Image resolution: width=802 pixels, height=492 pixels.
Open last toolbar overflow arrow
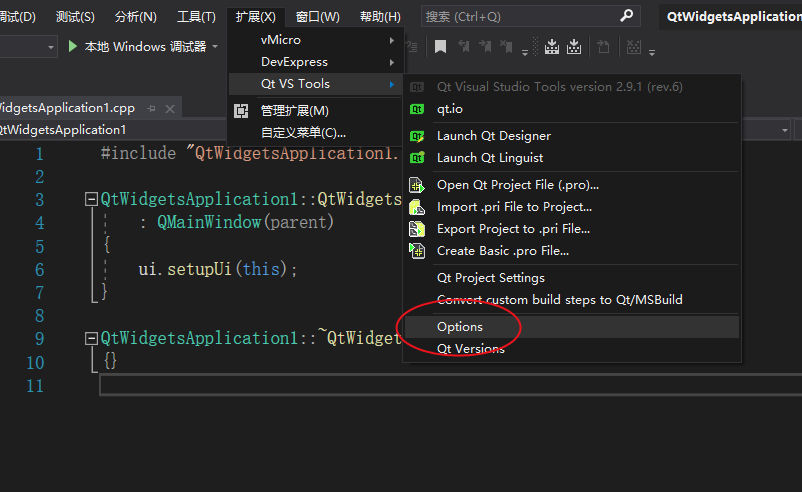tap(652, 52)
